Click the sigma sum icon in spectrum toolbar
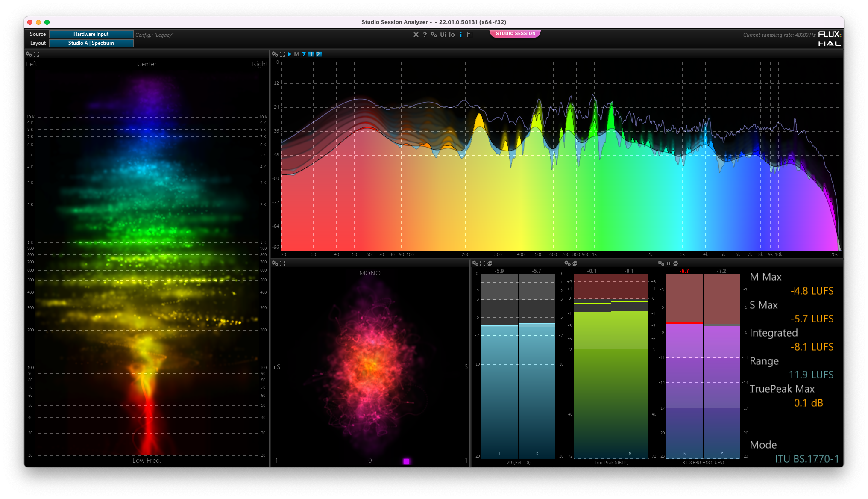This screenshot has height=499, width=868. point(304,54)
